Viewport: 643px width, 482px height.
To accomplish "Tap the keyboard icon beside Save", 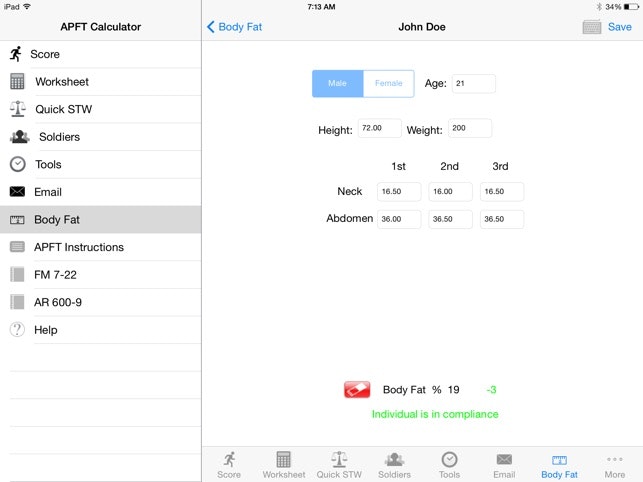I will point(592,27).
